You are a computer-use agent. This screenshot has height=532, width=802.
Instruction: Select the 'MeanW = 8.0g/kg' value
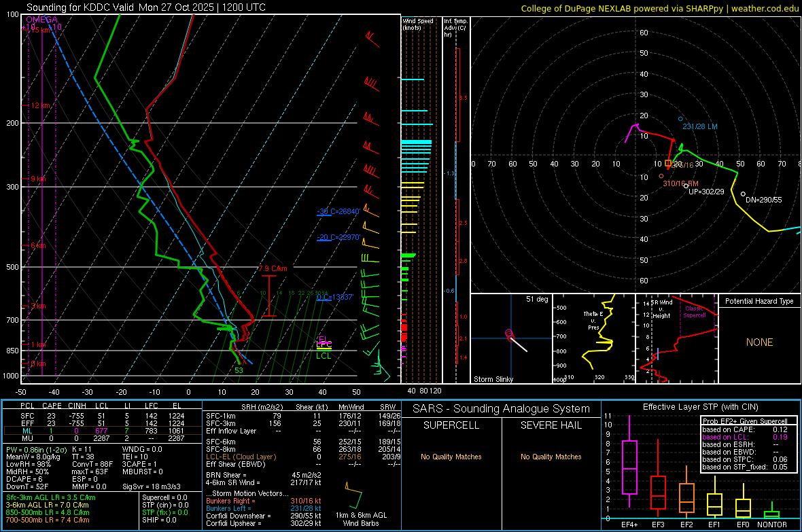33,457
